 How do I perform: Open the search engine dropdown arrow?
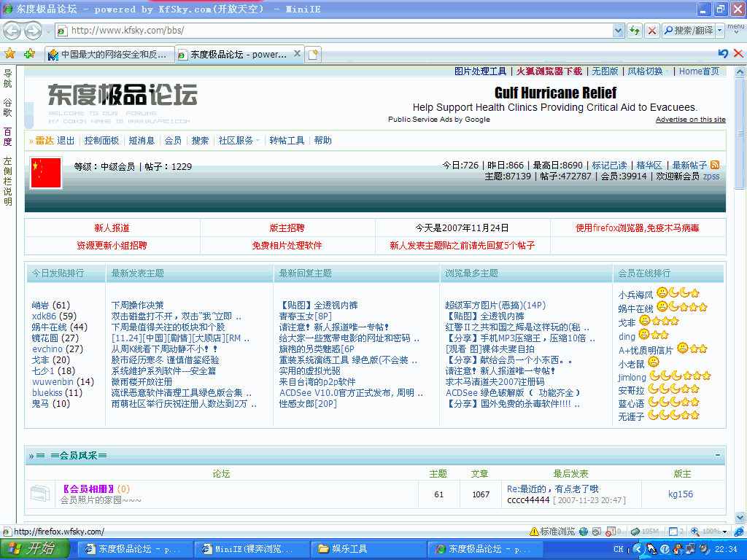tap(720, 31)
